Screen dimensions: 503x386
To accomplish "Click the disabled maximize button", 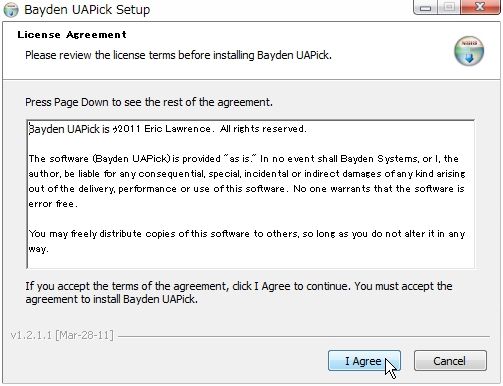I will [449, 7].
